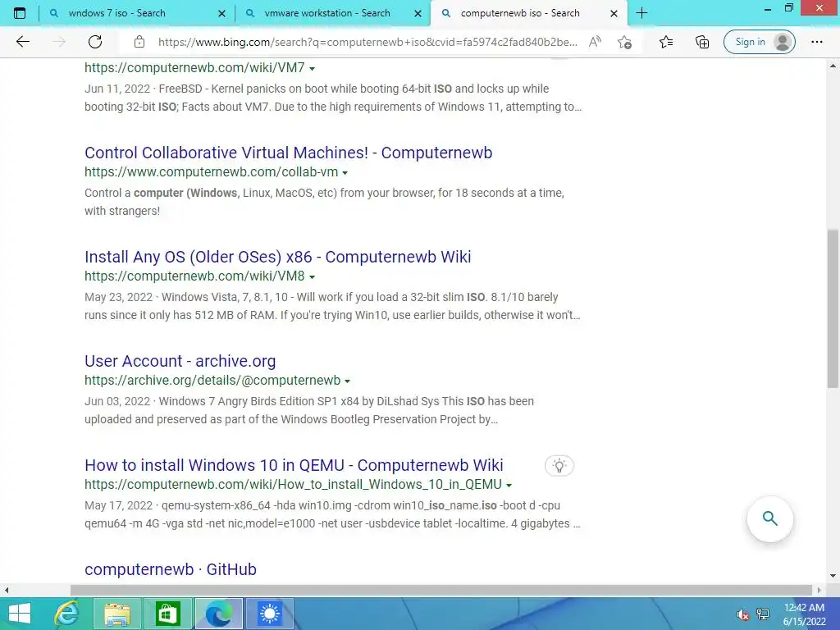840x630 pixels.
Task: Close the 'computernewb iso' tab
Action: coord(614,13)
